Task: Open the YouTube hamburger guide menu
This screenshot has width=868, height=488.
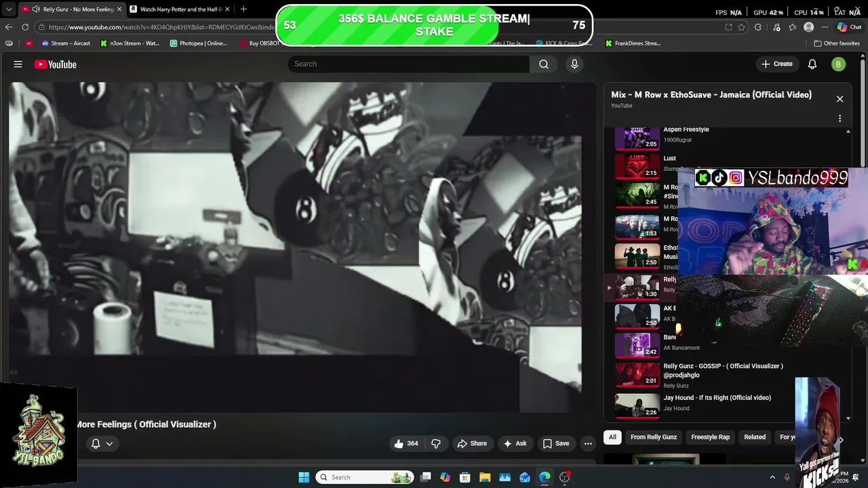Action: (x=18, y=64)
